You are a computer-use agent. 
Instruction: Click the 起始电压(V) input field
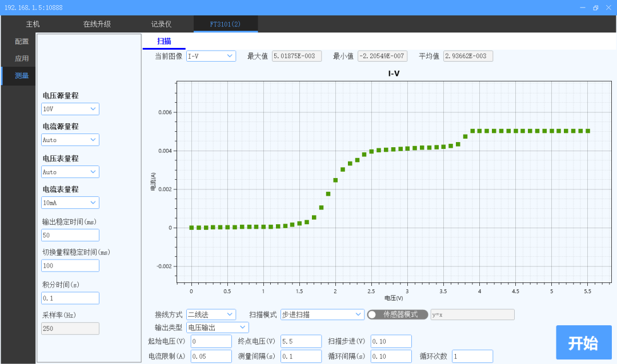[211, 341]
